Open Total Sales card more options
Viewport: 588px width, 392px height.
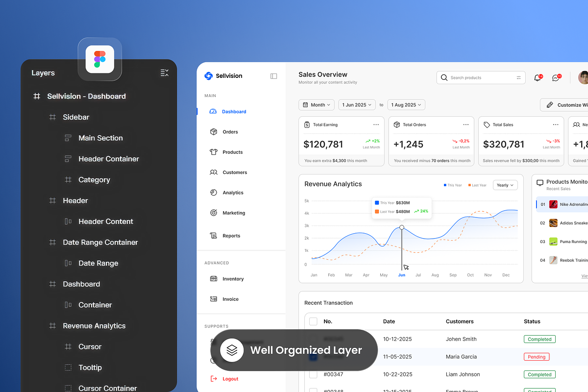tap(556, 125)
